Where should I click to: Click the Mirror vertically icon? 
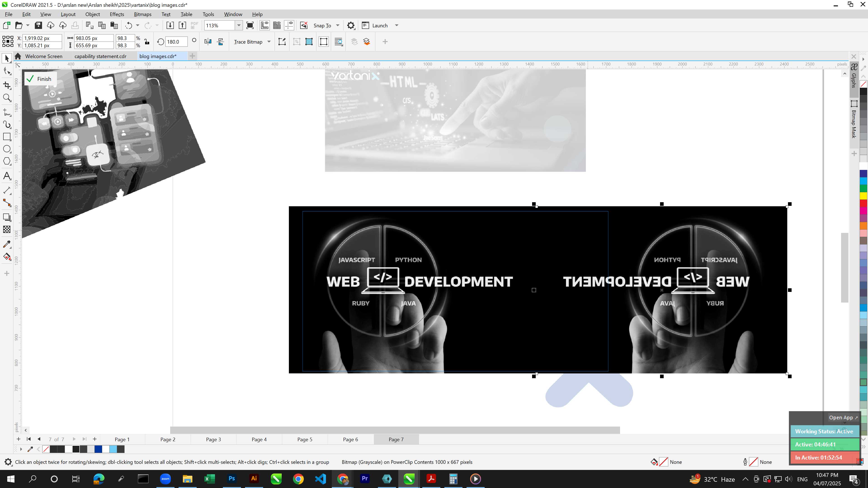click(221, 42)
